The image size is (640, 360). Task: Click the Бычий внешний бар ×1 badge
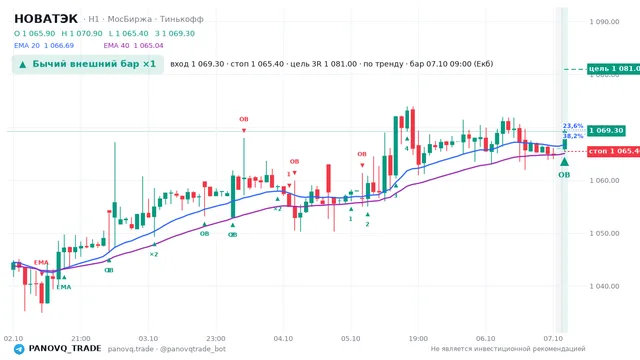[88, 64]
